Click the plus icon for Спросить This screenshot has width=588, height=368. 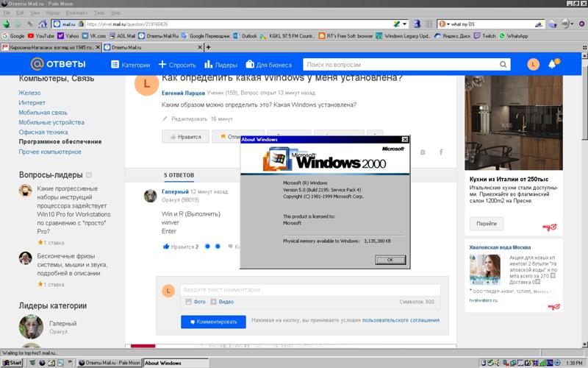tap(162, 64)
